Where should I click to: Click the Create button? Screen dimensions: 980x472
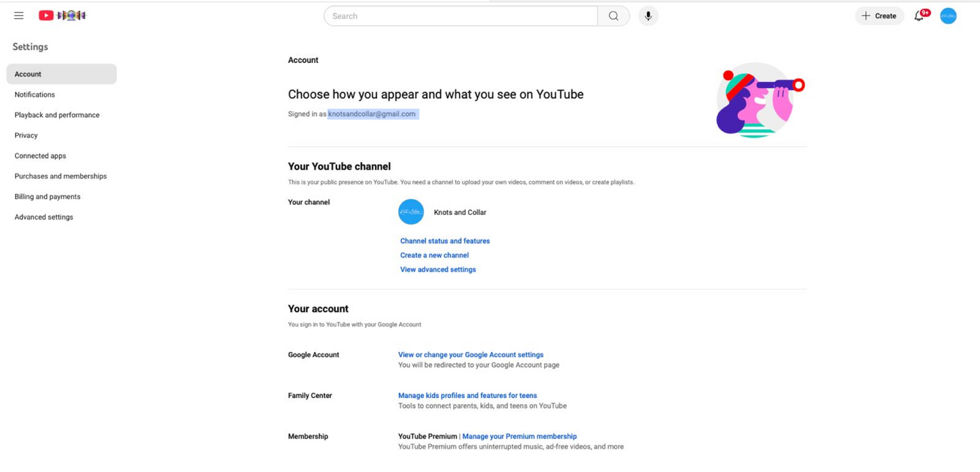[x=879, y=16]
